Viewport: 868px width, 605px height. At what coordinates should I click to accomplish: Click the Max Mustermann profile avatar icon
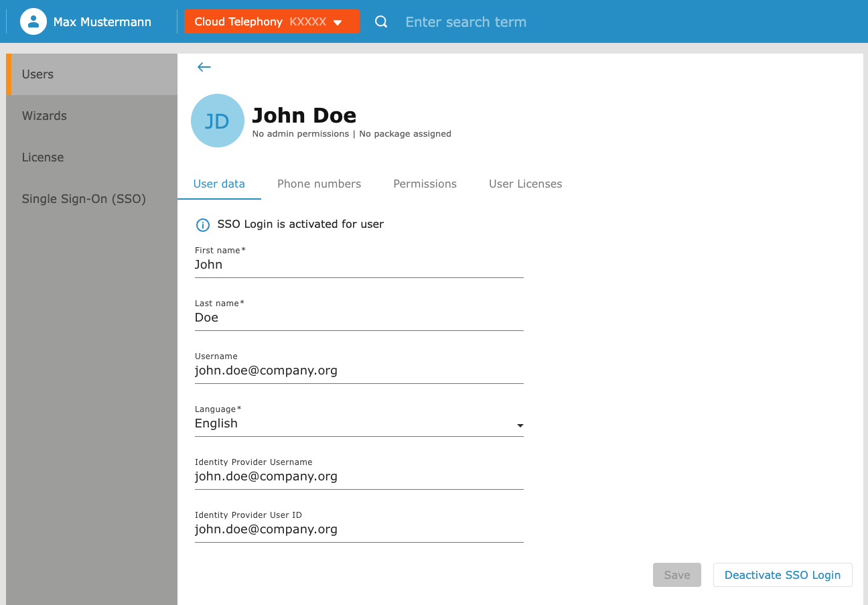pyautogui.click(x=33, y=21)
